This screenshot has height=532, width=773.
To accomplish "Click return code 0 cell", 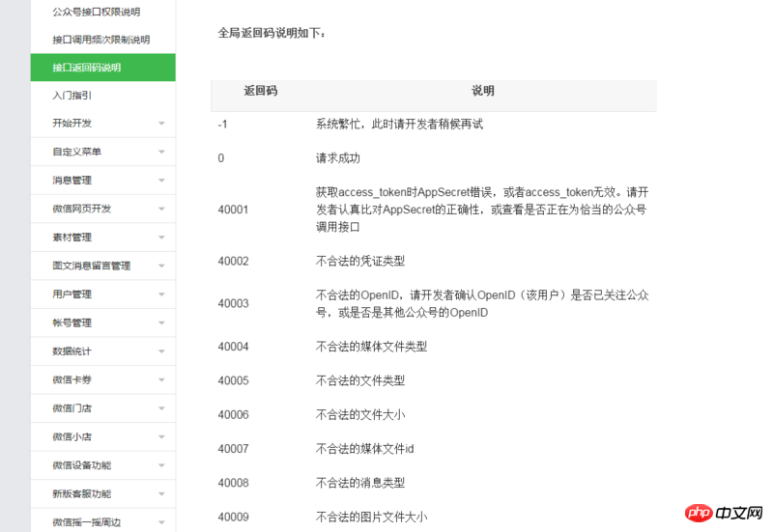I will 221,158.
